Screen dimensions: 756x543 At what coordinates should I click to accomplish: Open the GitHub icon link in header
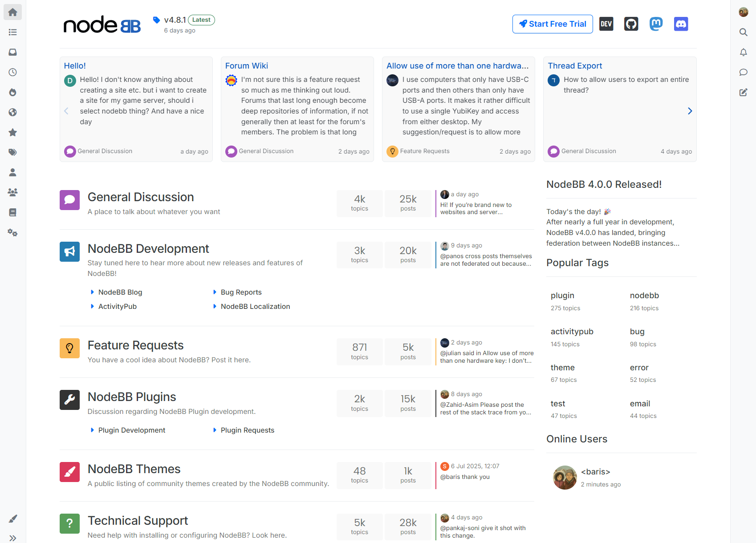[631, 24]
